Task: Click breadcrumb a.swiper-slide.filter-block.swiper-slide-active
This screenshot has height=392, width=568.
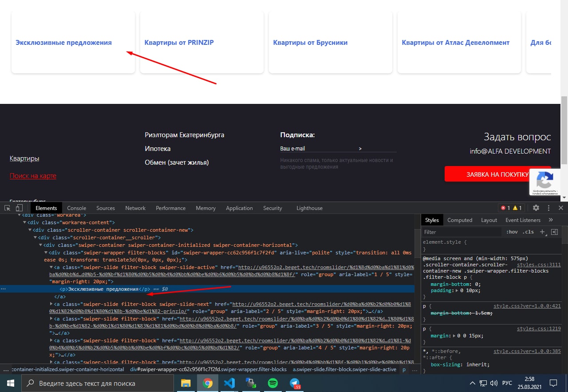Action: tap(344, 369)
